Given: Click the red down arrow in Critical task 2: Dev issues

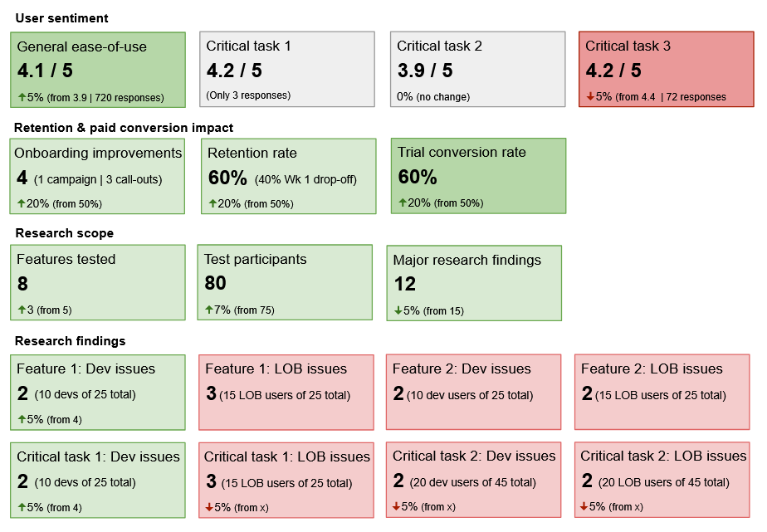Looking at the screenshot, I should [397, 506].
